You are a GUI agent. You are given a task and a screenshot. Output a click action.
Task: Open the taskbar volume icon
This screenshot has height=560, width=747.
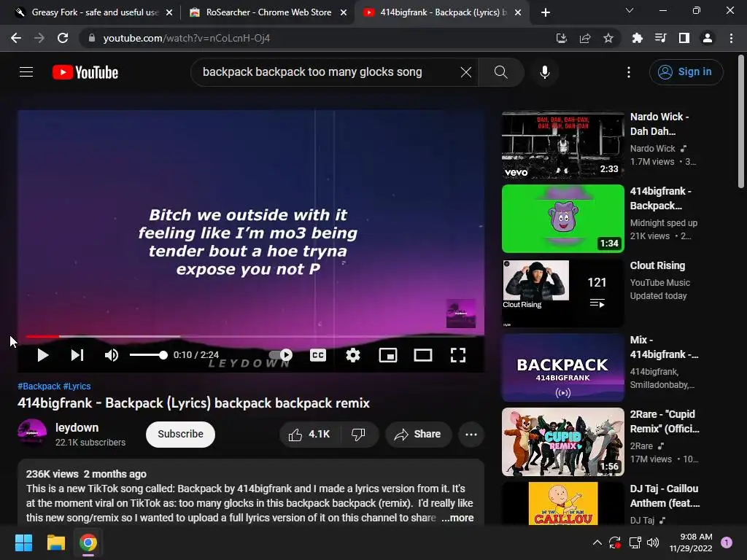point(653,542)
